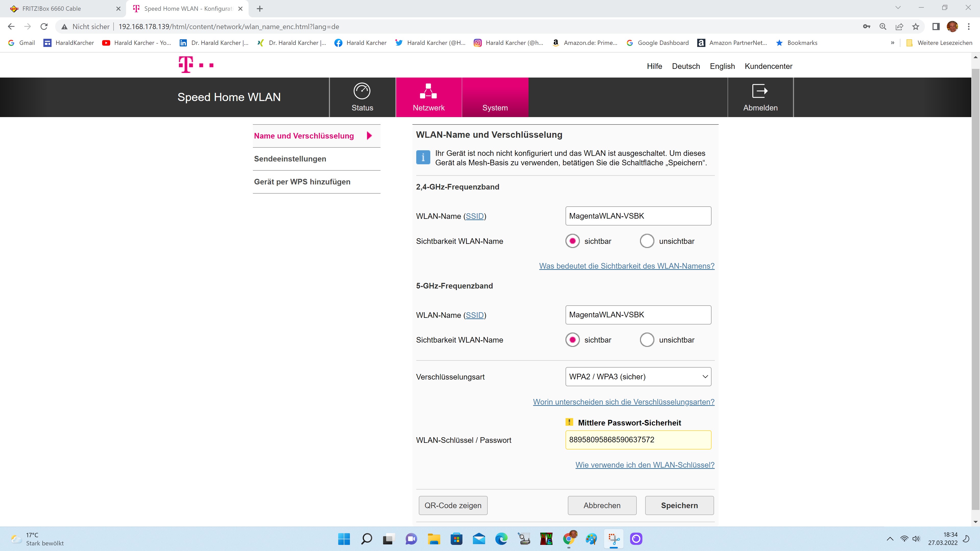This screenshot has height=551, width=980.
Task: Open Chrome password key icon
Action: [x=867, y=27]
